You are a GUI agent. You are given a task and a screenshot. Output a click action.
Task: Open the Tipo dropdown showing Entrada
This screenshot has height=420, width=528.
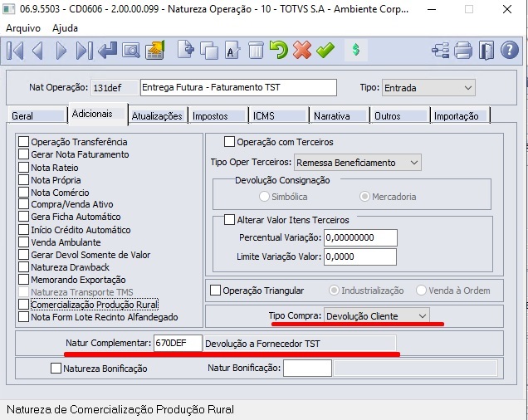tap(428, 88)
